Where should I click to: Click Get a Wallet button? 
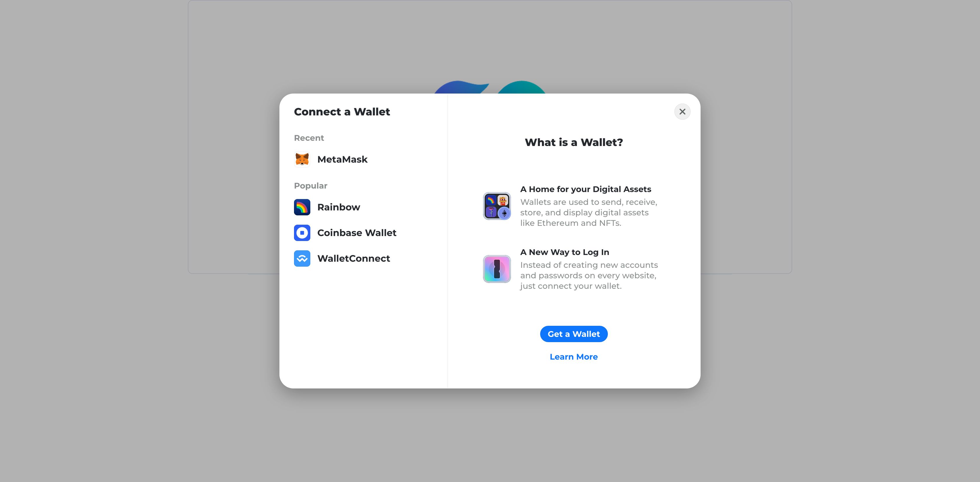click(x=574, y=333)
